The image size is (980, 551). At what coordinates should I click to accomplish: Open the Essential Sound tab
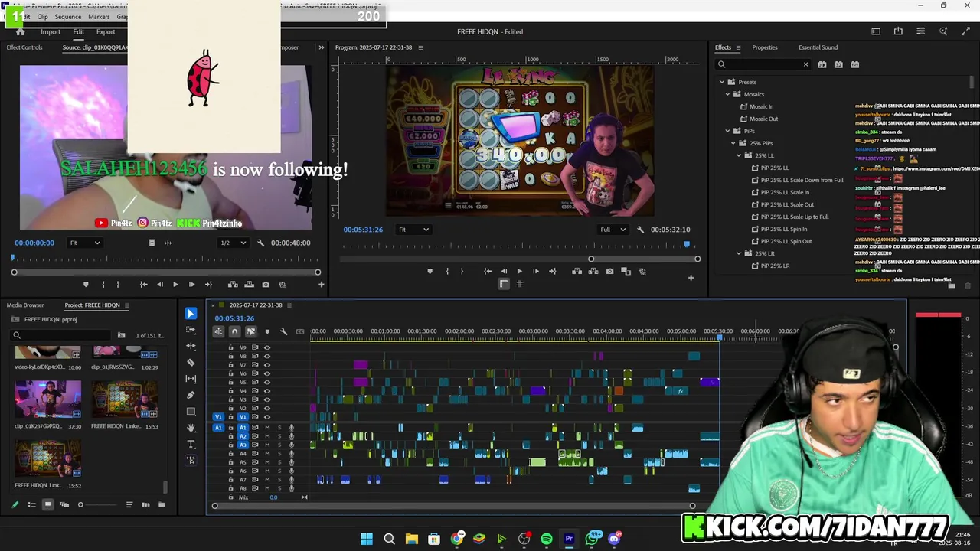(818, 47)
